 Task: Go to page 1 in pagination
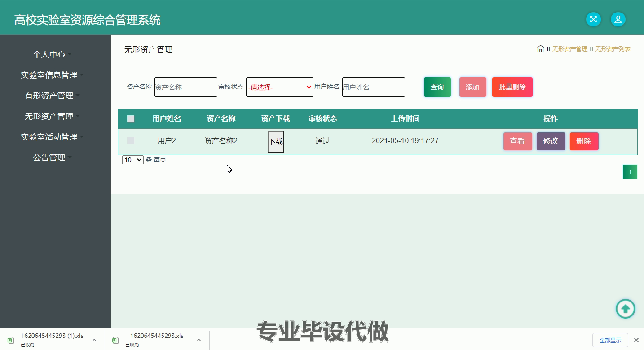[x=630, y=172]
